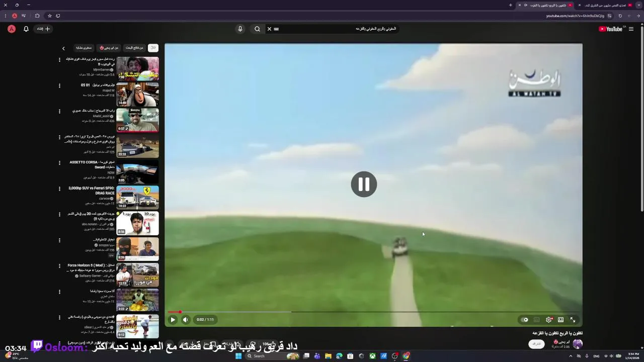Select the 'من نتائج البحث' filter chip
The height and width of the screenshot is (362, 644).
pos(134,48)
